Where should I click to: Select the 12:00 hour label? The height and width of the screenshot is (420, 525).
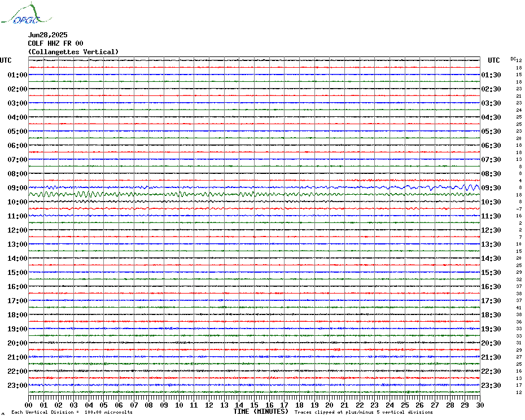(x=17, y=230)
